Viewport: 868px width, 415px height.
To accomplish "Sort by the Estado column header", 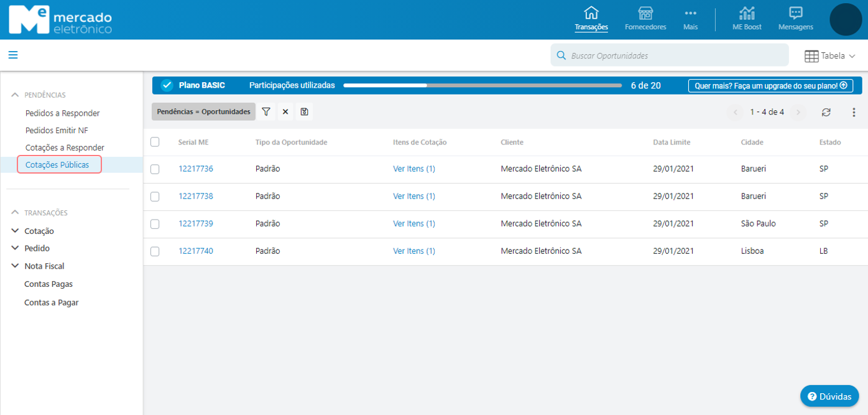I will tap(830, 142).
